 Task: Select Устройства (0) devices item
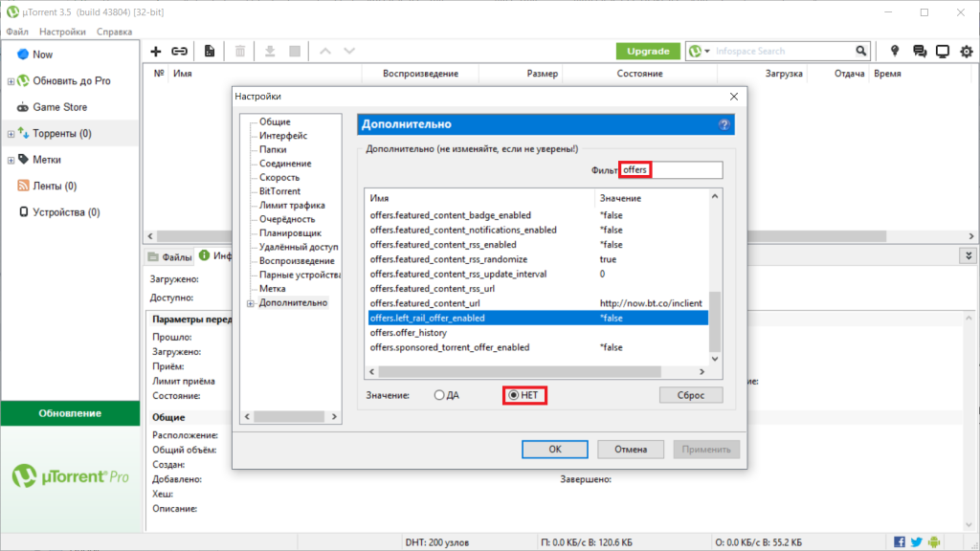pyautogui.click(x=66, y=211)
